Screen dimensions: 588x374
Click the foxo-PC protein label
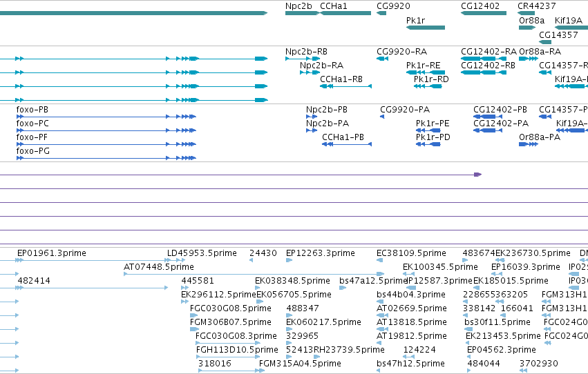pos(32,124)
